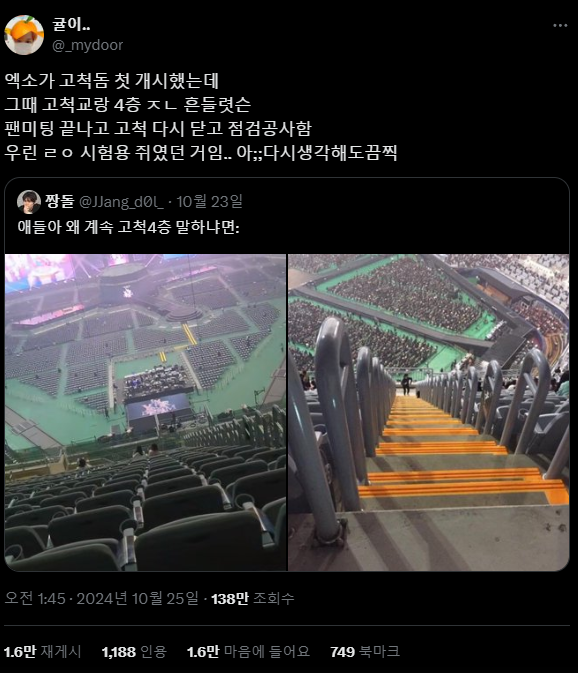Open the @_mydoor handle link

click(88, 45)
